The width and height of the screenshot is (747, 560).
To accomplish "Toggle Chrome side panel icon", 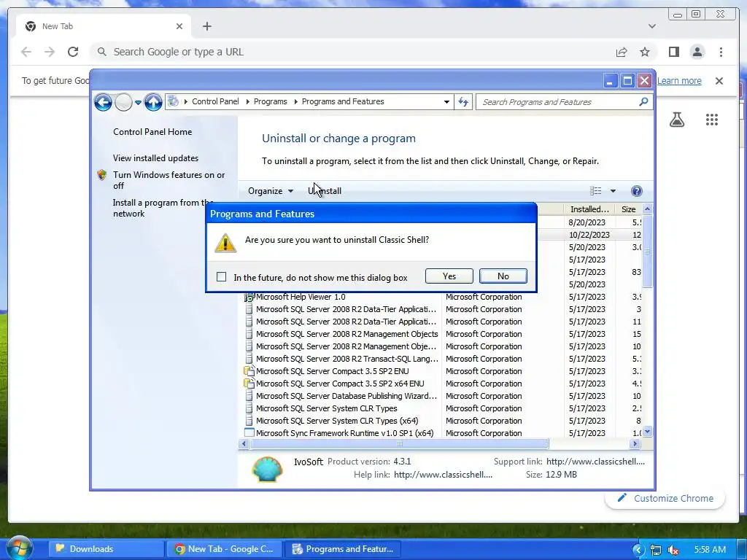I will [x=673, y=52].
